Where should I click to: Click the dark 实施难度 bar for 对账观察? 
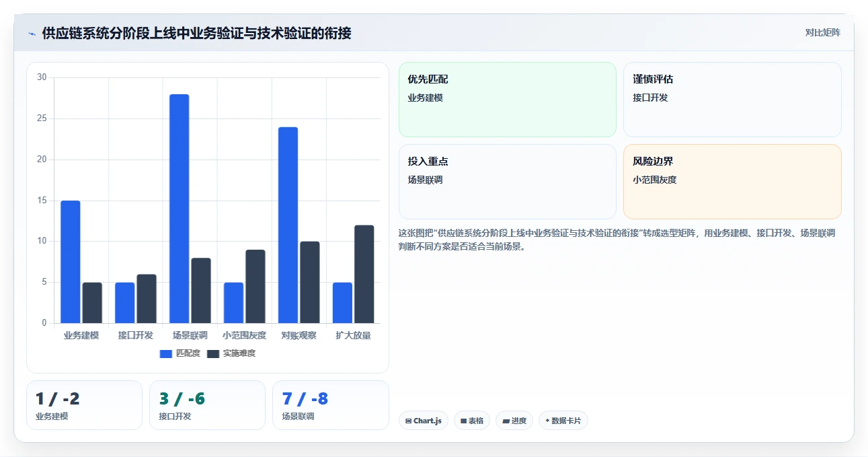pyautogui.click(x=310, y=283)
